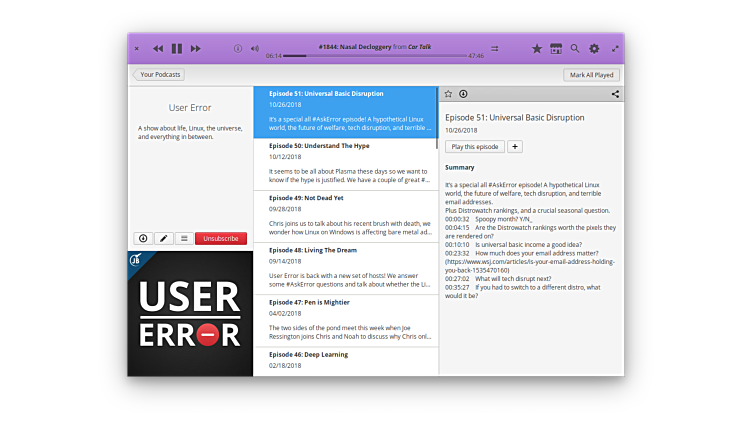Download Episode 51 using the download icon

(x=463, y=94)
